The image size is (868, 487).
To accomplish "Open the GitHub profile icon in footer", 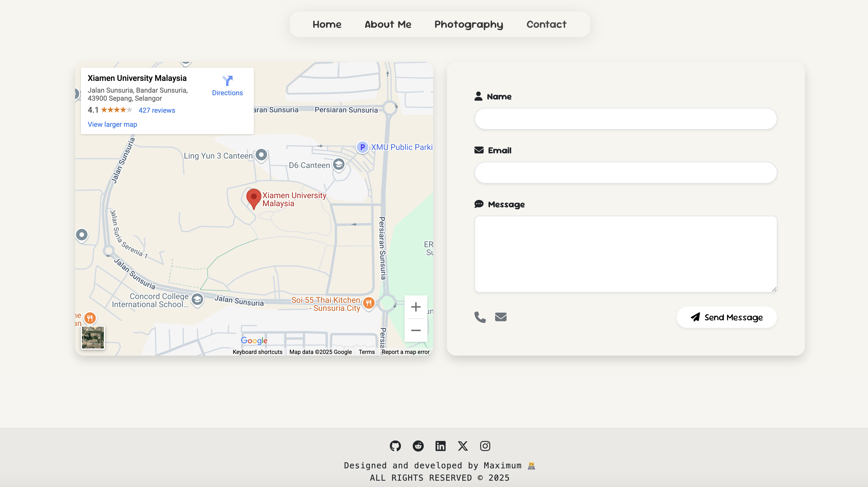I will [395, 446].
